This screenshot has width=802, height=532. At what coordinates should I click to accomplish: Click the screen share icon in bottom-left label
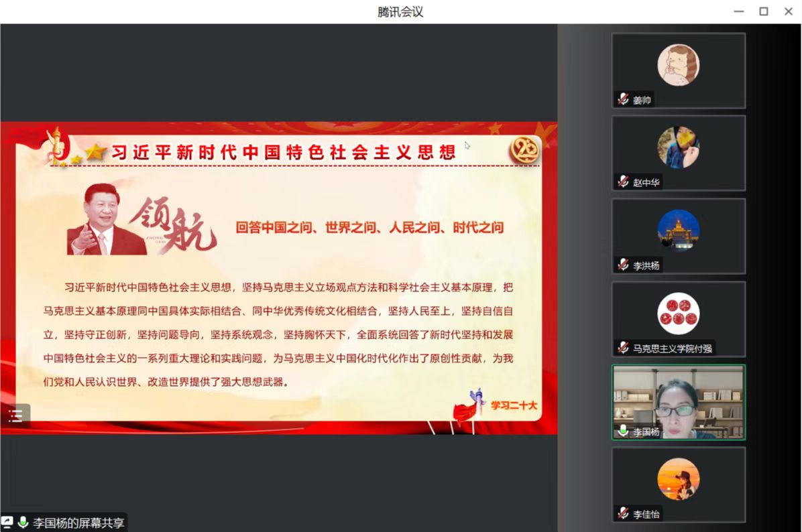(7, 522)
